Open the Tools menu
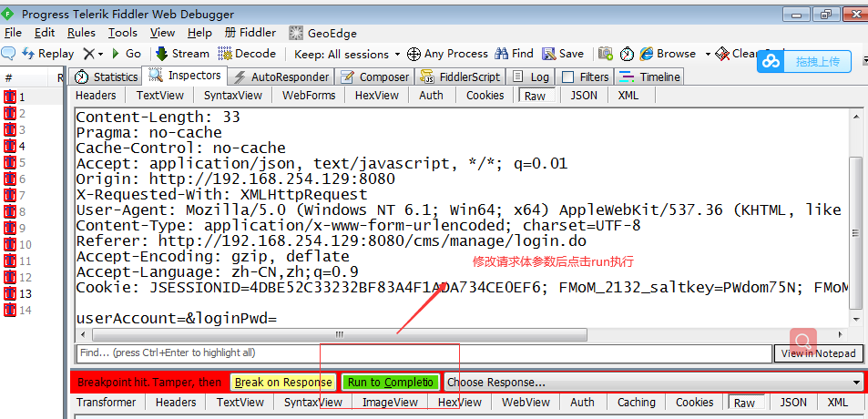This screenshot has width=868, height=419. pos(122,33)
